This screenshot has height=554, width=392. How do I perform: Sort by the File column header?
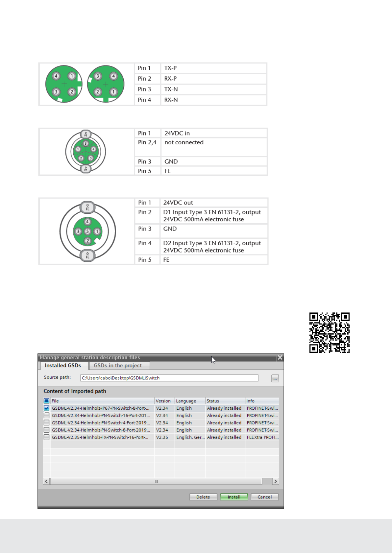(x=102, y=401)
